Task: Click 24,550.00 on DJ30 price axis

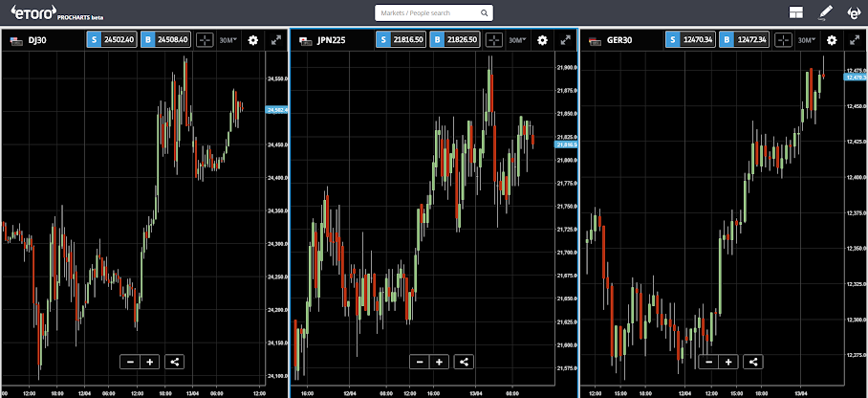Action: point(277,78)
